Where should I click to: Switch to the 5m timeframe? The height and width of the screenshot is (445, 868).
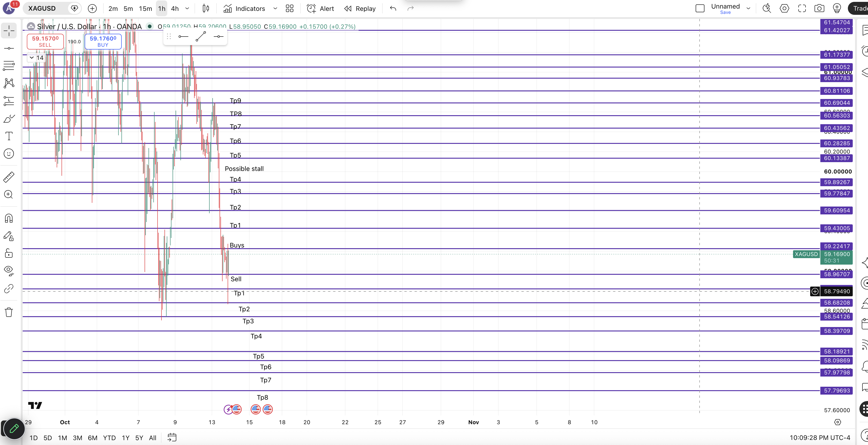pyautogui.click(x=128, y=8)
